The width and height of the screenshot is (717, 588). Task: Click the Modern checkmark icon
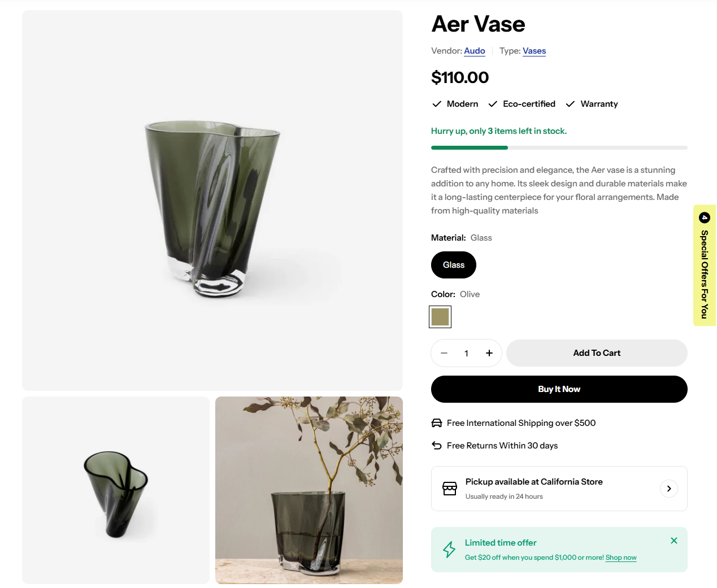click(437, 104)
